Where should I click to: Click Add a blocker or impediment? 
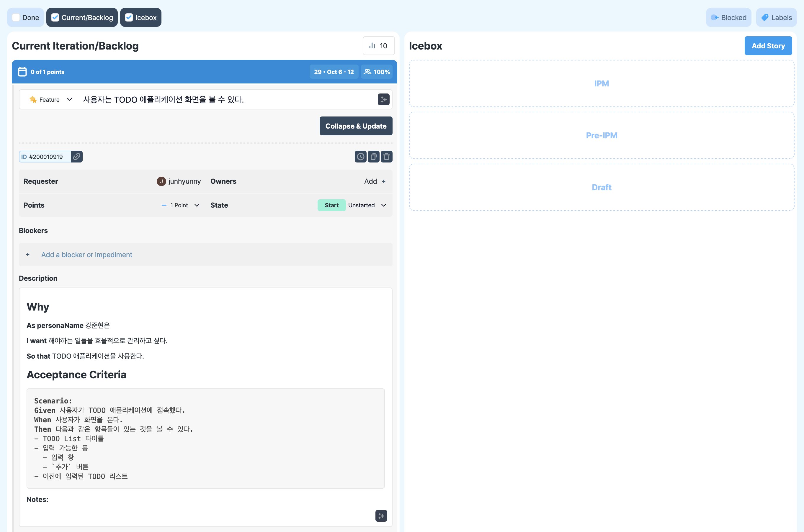click(86, 254)
